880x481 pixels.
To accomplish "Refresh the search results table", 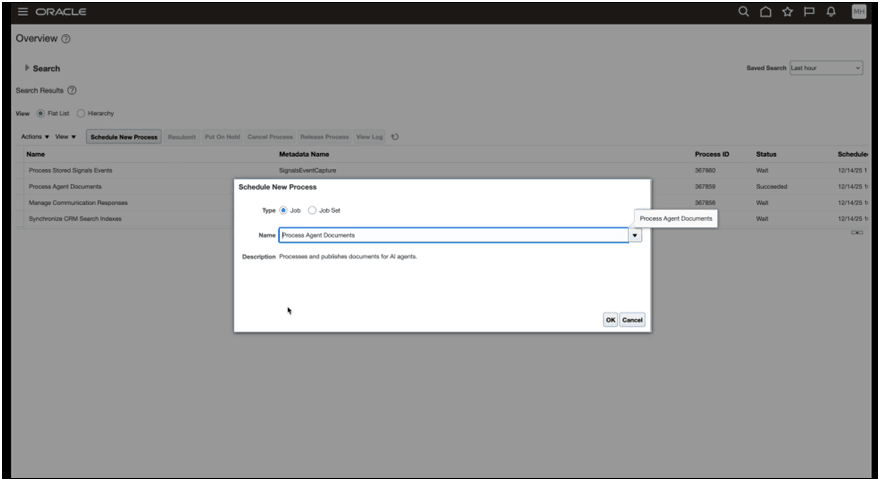I will click(x=395, y=137).
